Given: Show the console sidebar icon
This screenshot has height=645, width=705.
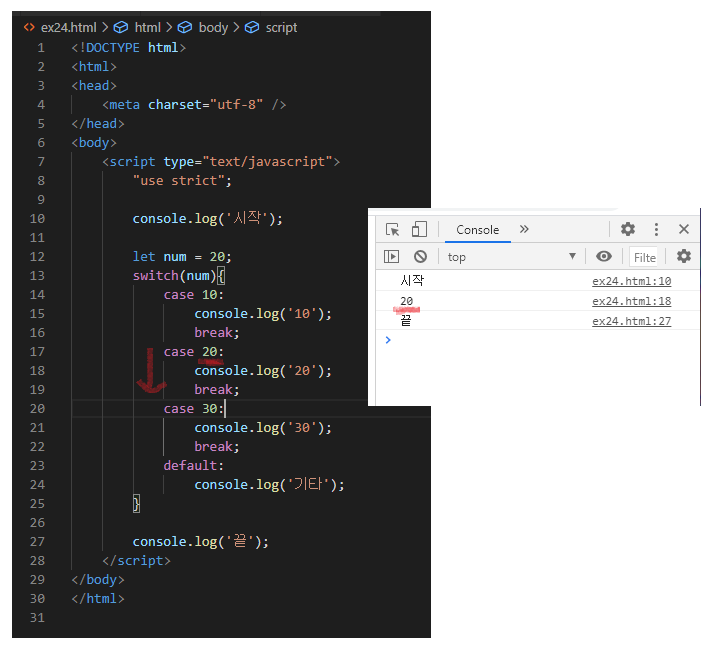Looking at the screenshot, I should coord(392,257).
